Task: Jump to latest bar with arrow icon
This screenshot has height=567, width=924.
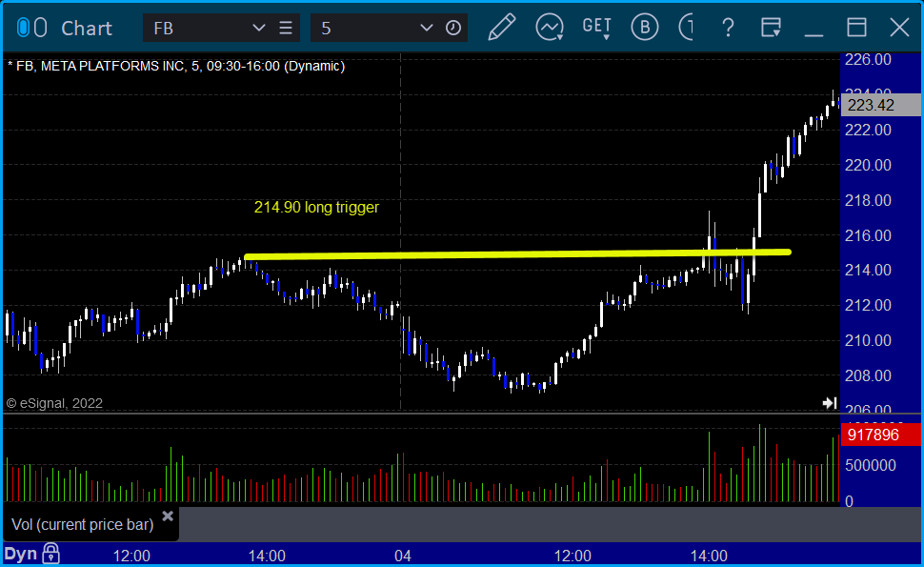Action: (x=830, y=403)
